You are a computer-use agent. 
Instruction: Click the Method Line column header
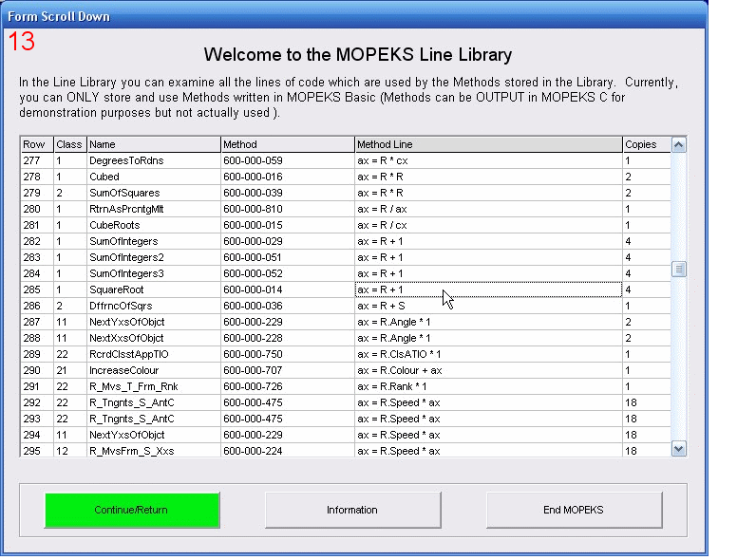(x=488, y=144)
